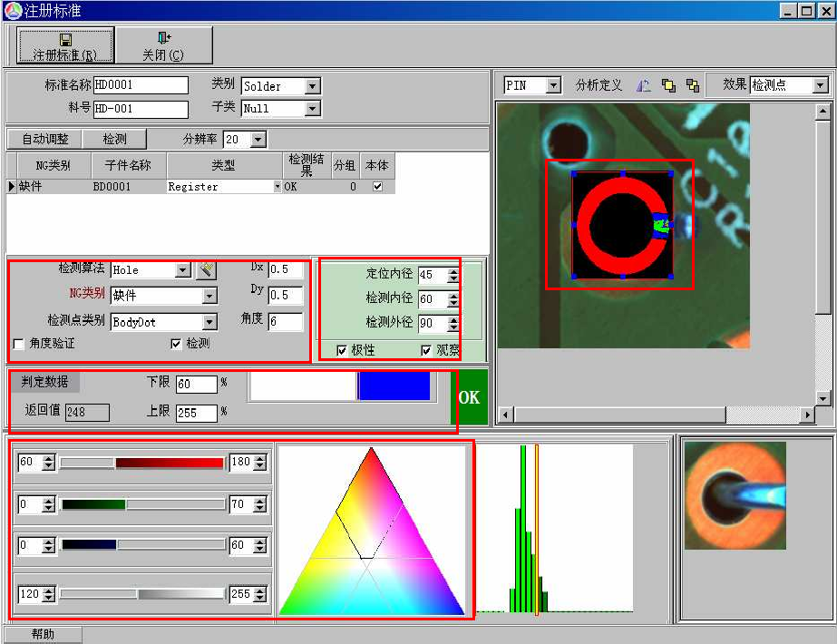
Task: Click the image view scroll right arrow
Action: point(808,415)
